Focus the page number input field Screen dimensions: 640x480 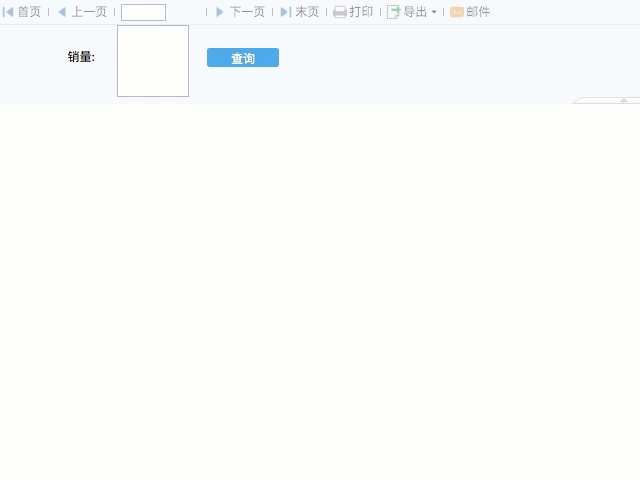(x=143, y=12)
